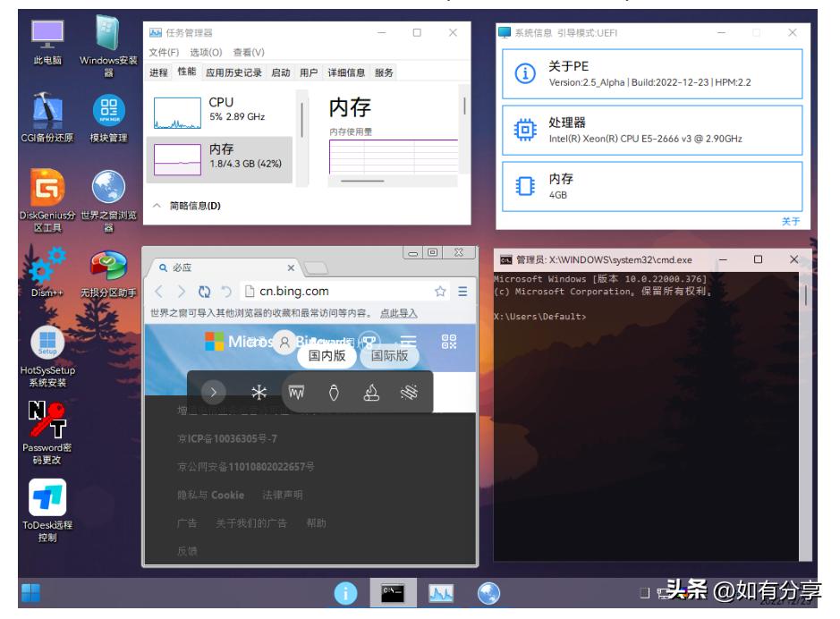Click the Bing user account icon
The image size is (840, 619).
tap(285, 342)
